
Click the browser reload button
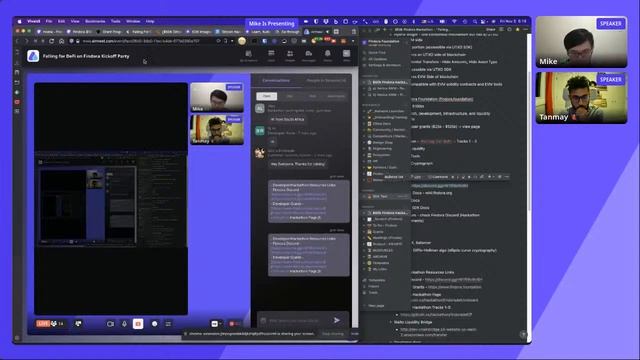point(51,41)
